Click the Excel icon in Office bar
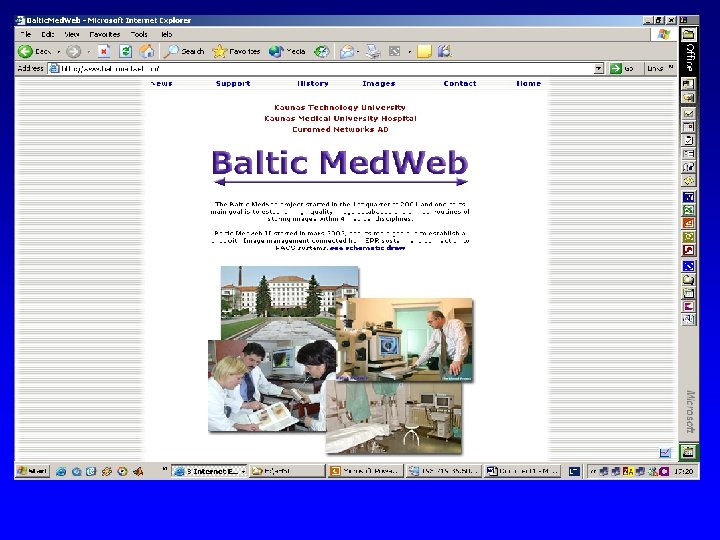Screen dimensions: 720x540 click(x=688, y=210)
